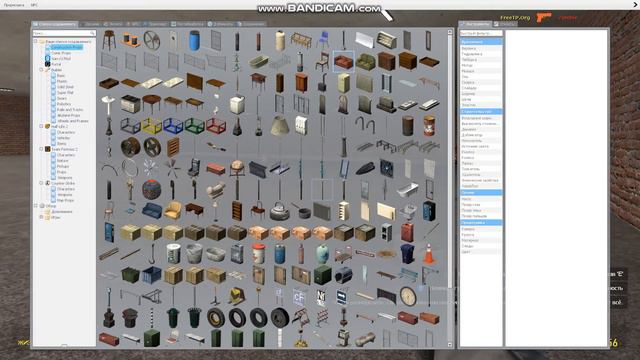Open the Дубликаты spawn menu tab
640x360 pixels.
pyautogui.click(x=220, y=24)
